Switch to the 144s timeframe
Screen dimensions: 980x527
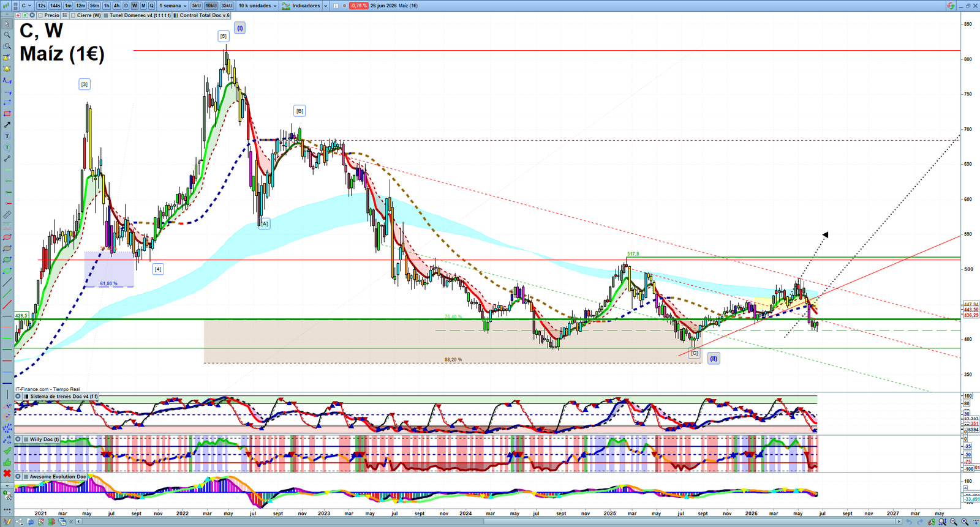click(x=55, y=6)
